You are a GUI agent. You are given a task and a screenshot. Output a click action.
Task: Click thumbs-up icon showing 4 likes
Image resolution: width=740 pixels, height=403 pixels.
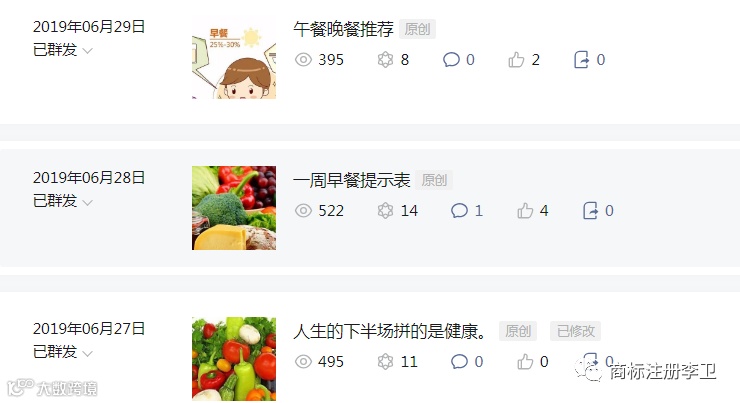[x=525, y=211]
